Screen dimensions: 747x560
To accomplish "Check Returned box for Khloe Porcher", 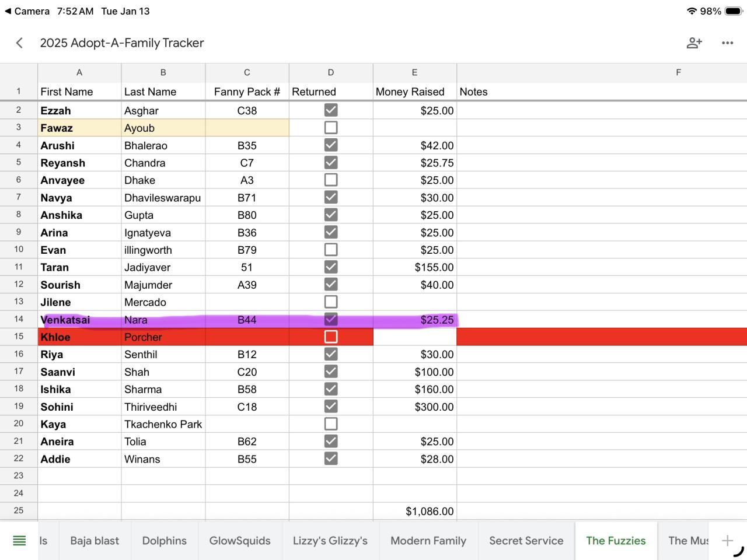I will tap(331, 337).
